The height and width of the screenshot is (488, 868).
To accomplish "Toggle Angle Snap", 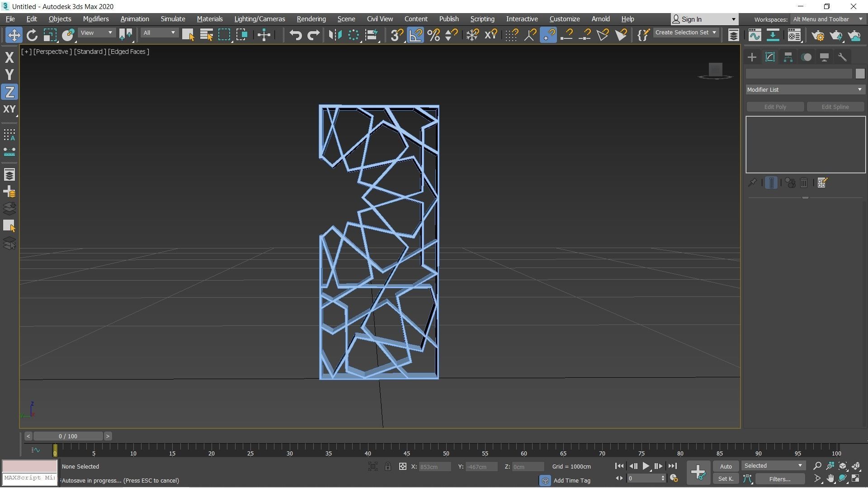I will 415,35.
